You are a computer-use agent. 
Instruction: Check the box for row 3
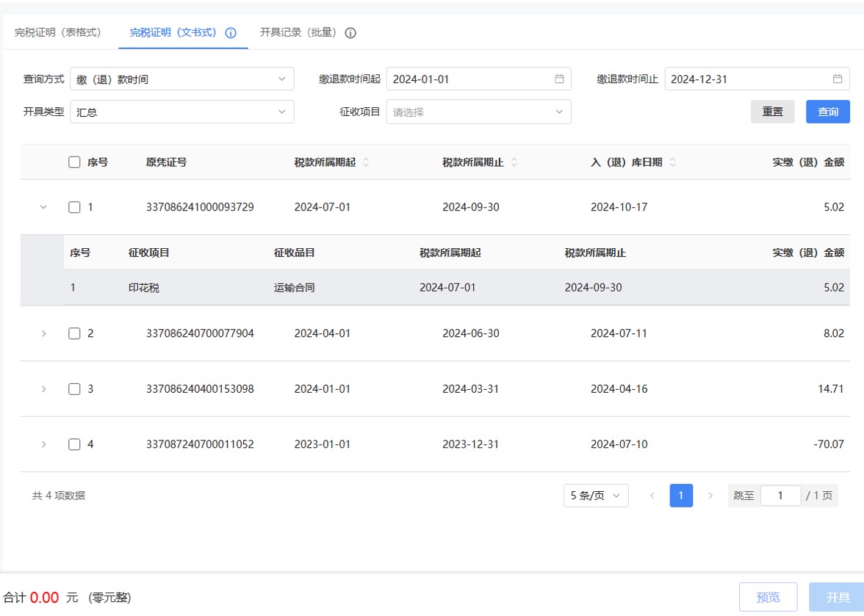click(74, 389)
